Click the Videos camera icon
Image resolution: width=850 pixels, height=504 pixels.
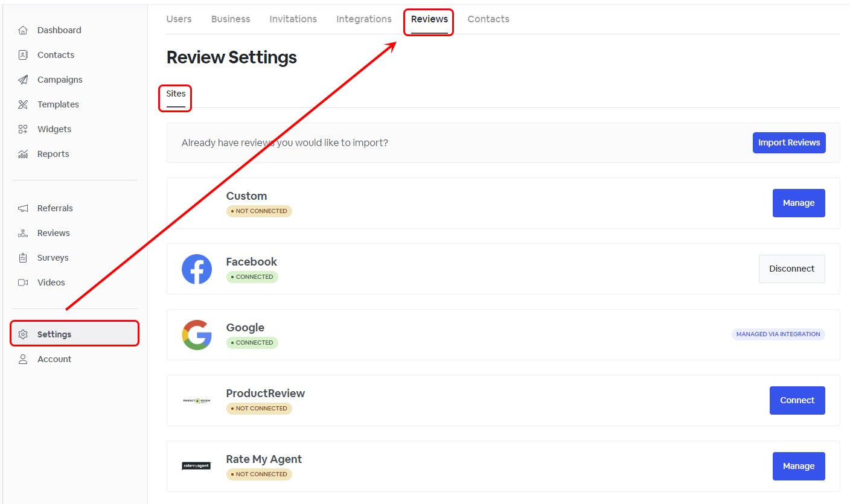point(23,282)
